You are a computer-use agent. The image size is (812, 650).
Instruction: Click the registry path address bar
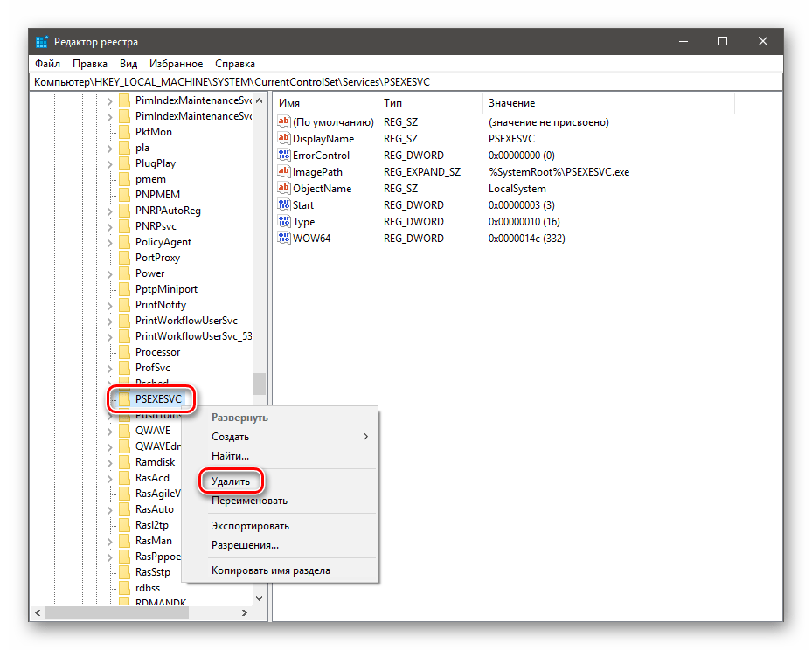[406, 82]
